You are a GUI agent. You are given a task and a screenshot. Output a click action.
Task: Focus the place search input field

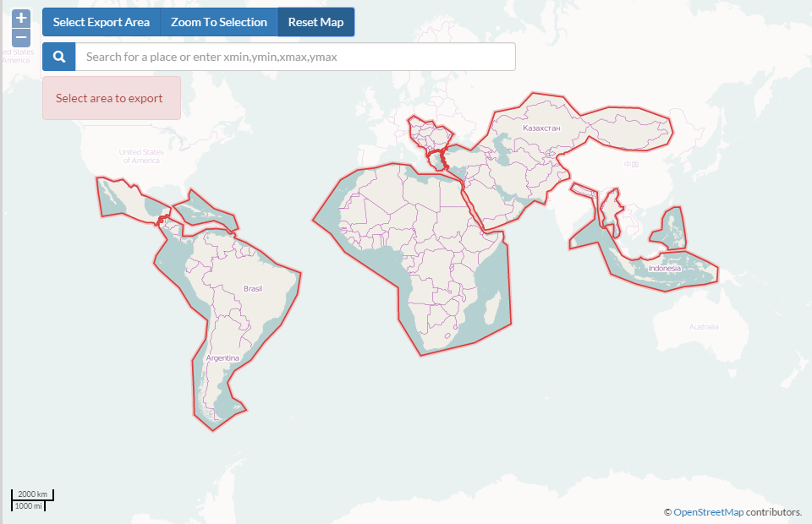pos(295,57)
